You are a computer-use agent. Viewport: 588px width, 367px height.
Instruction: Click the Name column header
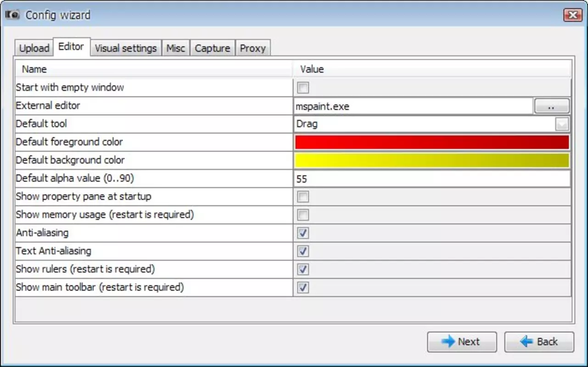(x=154, y=69)
